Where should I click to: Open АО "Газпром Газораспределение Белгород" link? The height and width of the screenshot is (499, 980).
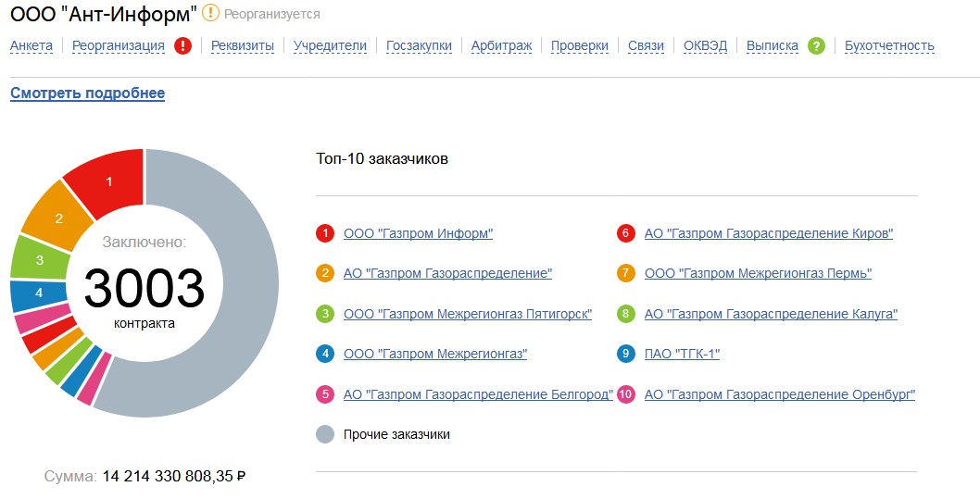[478, 394]
